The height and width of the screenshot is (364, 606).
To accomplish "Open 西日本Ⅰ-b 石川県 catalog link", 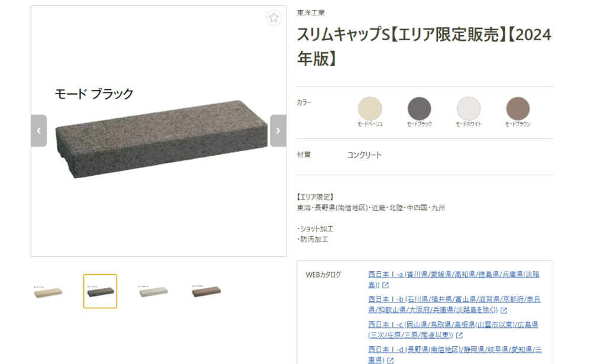I will point(454,304).
